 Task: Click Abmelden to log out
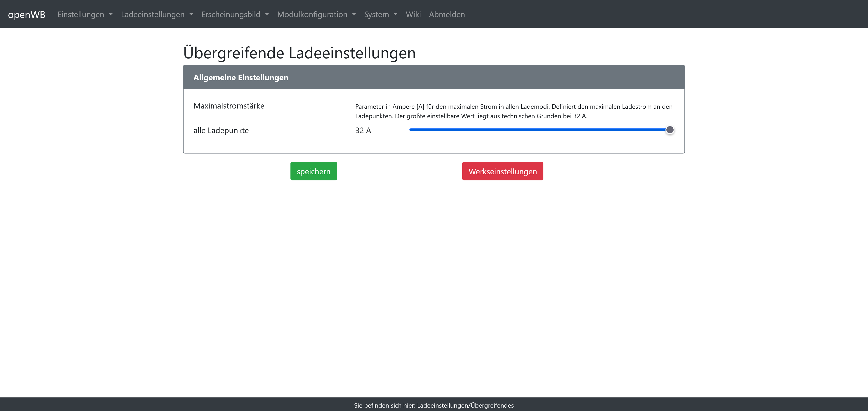pos(447,14)
